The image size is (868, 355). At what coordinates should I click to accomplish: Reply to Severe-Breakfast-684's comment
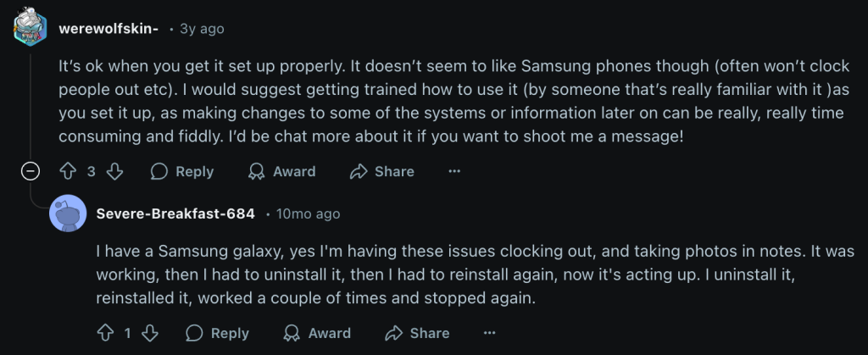218,333
